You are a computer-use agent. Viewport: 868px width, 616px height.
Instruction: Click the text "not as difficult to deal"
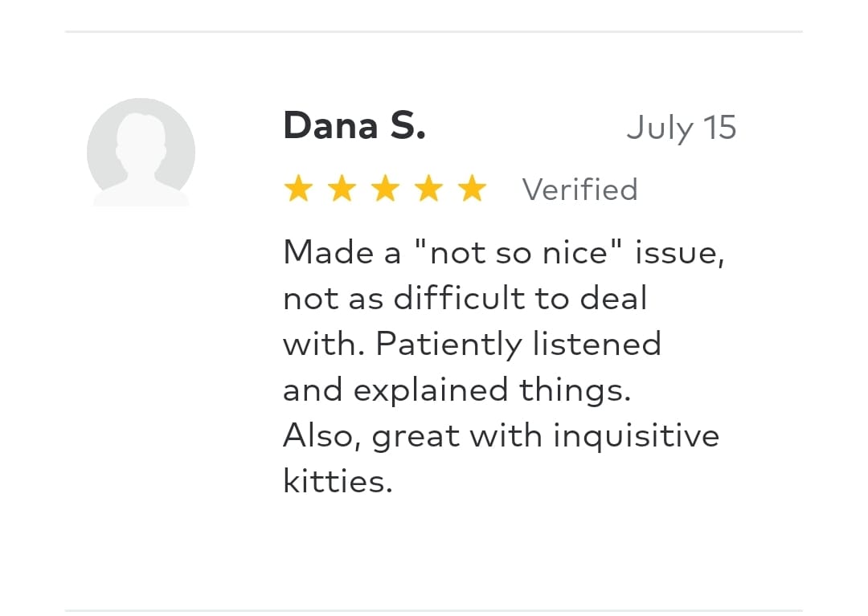465,299
